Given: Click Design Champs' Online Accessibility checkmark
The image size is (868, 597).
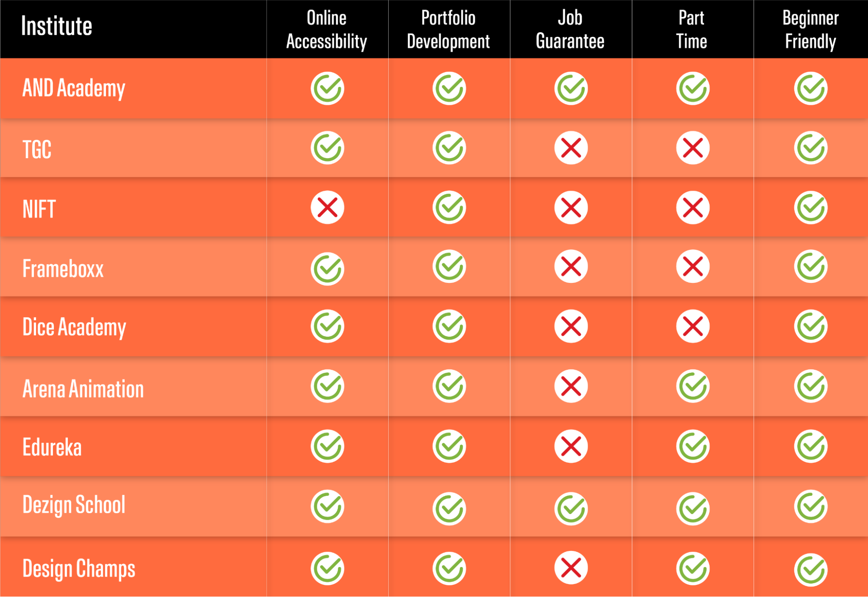Looking at the screenshot, I should (x=327, y=568).
